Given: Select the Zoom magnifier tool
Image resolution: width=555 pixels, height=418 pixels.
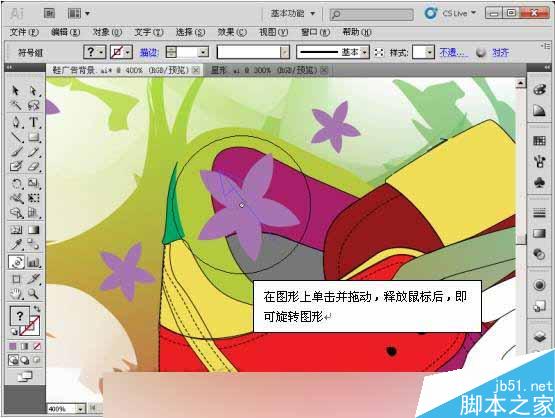Looking at the screenshot, I should [33, 293].
